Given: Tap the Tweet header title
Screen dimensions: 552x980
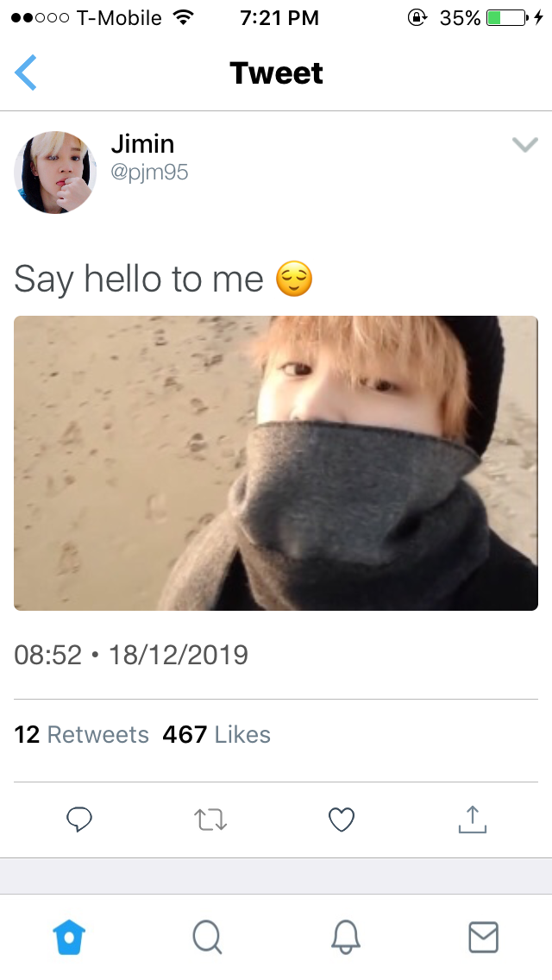Looking at the screenshot, I should tap(276, 73).
